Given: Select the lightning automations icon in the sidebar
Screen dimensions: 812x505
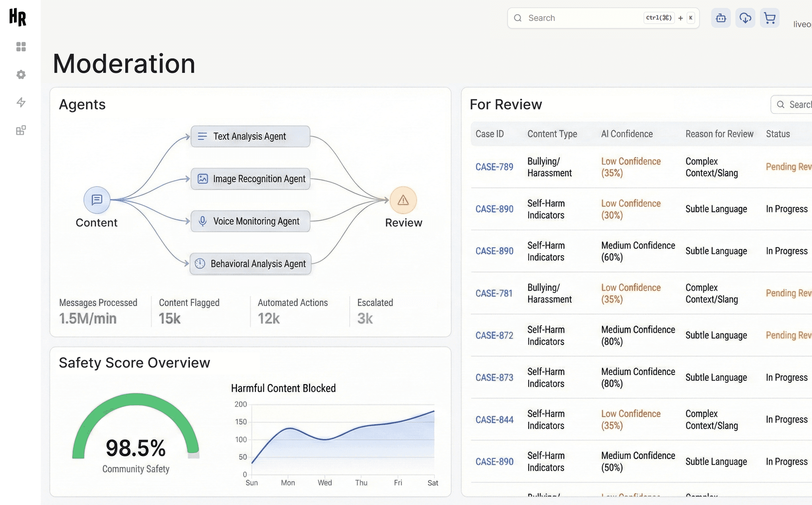Looking at the screenshot, I should pyautogui.click(x=21, y=102).
